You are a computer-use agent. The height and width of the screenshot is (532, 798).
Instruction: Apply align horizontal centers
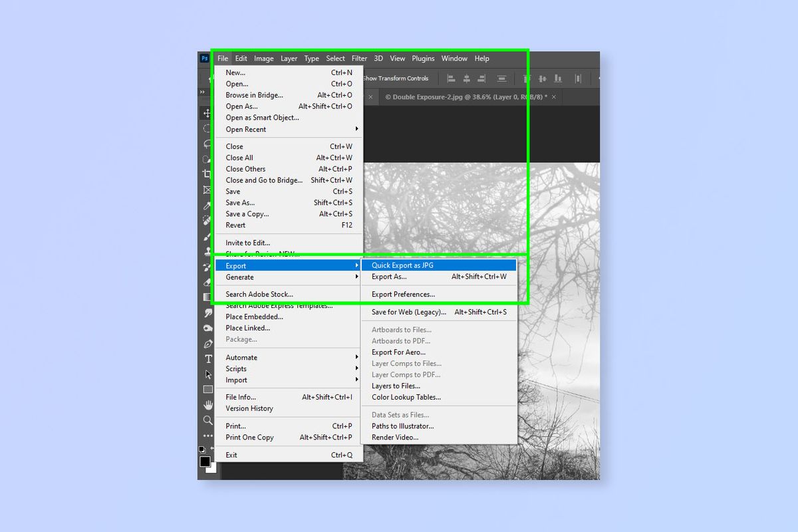[x=465, y=78]
